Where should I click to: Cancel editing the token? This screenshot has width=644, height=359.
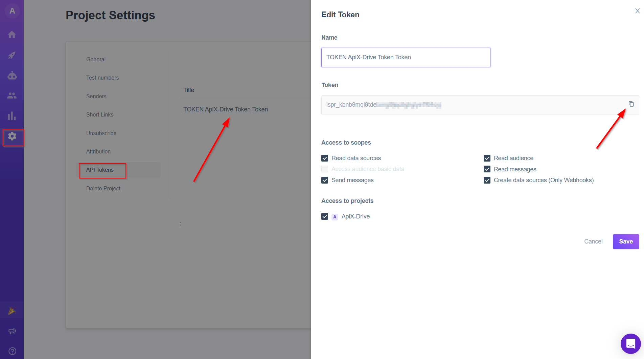pos(593,241)
